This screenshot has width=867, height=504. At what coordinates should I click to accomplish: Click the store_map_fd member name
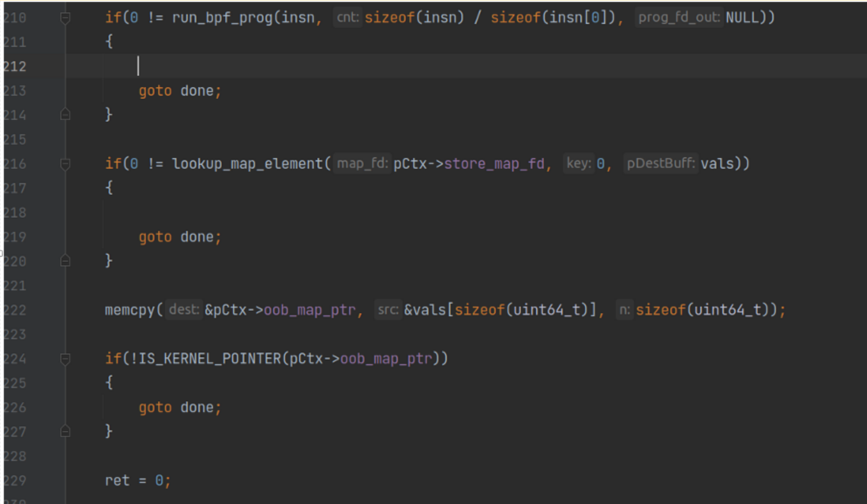[x=494, y=164]
